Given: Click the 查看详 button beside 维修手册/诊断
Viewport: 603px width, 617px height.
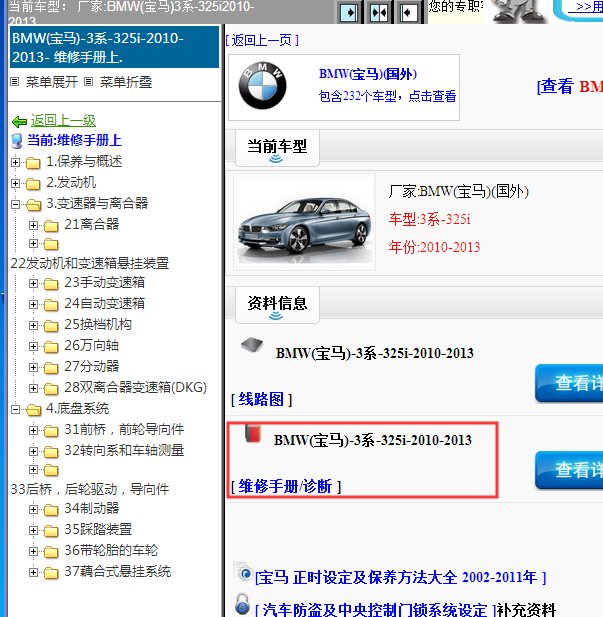Looking at the screenshot, I should pos(569,470).
